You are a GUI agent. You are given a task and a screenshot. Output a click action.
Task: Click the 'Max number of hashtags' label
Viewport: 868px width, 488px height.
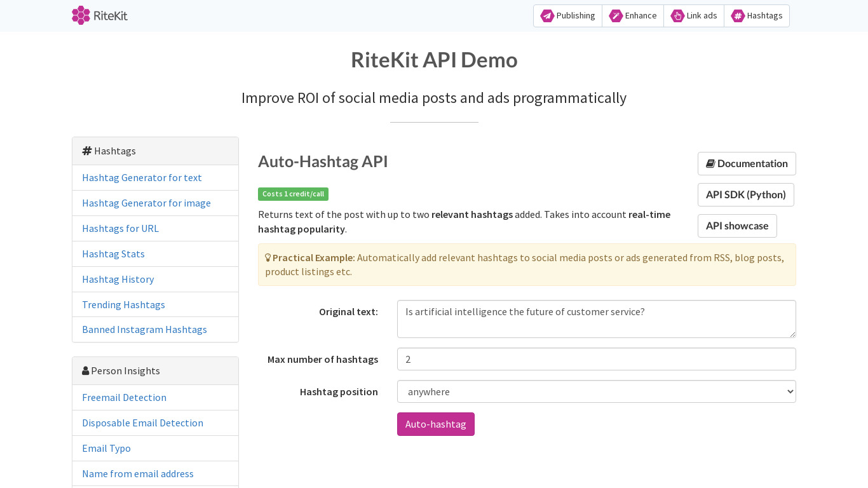coord(323,359)
